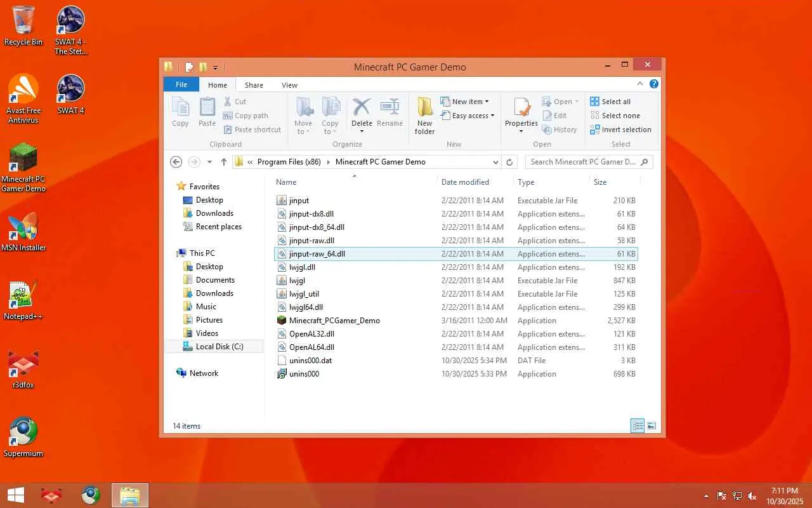Click the Windows Start button
This screenshot has width=812, height=508.
point(16,495)
